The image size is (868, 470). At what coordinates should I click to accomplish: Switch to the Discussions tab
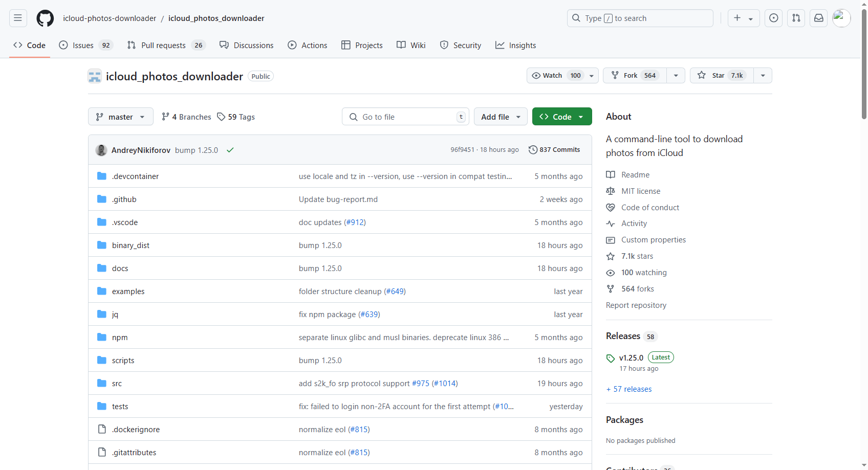tap(247, 46)
